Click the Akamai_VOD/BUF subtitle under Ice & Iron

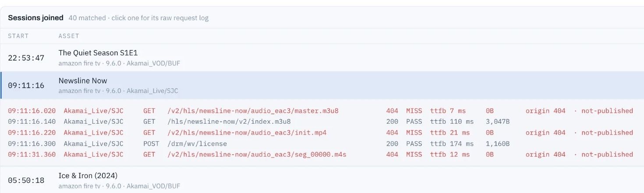(x=153, y=186)
